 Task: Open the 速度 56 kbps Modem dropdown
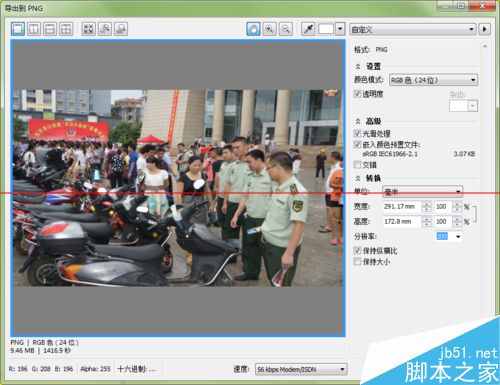(x=301, y=369)
